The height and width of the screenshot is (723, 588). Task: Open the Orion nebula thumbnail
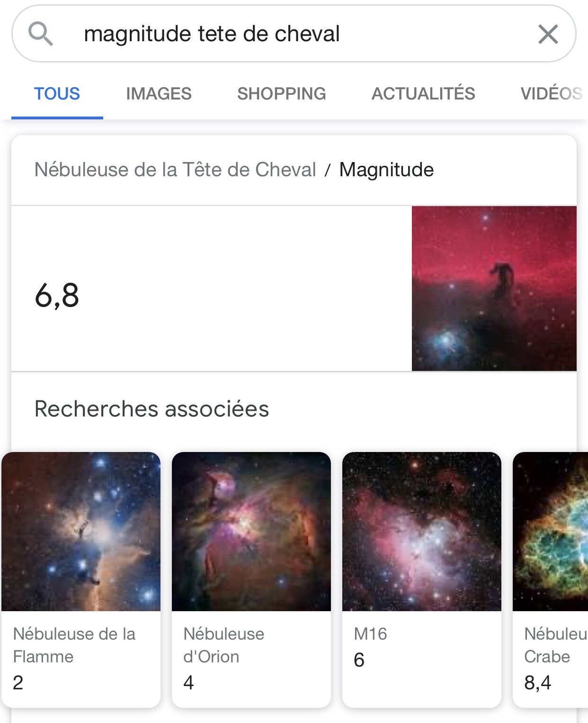[251, 531]
